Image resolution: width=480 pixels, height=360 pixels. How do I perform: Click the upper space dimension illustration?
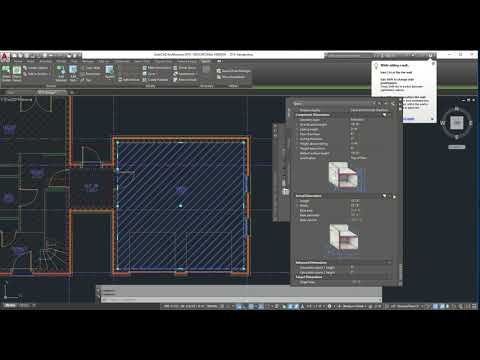click(x=345, y=177)
